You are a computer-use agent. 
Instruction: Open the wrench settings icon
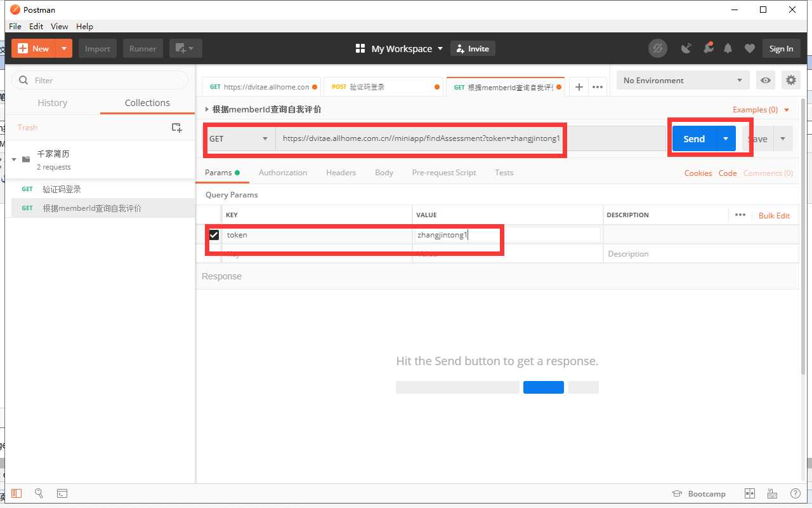[x=707, y=48]
